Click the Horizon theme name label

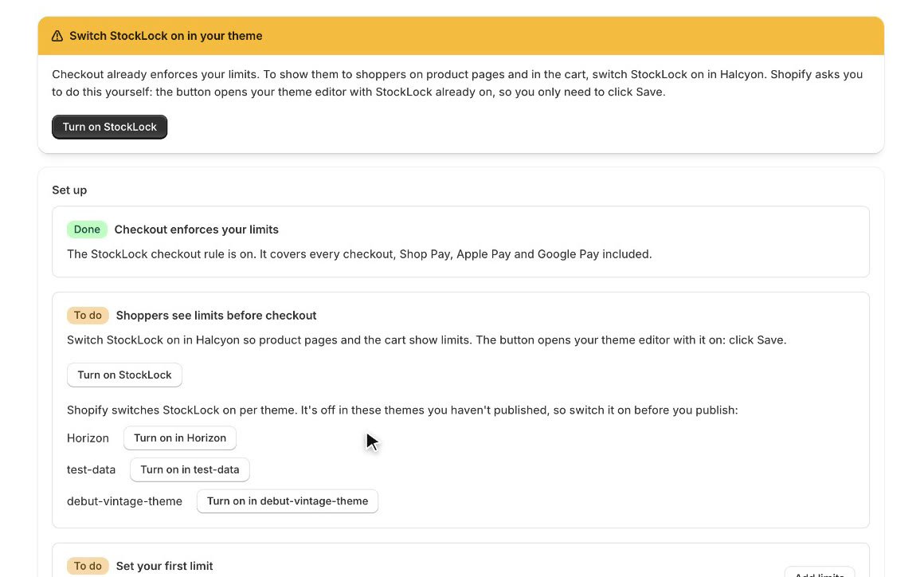click(88, 438)
